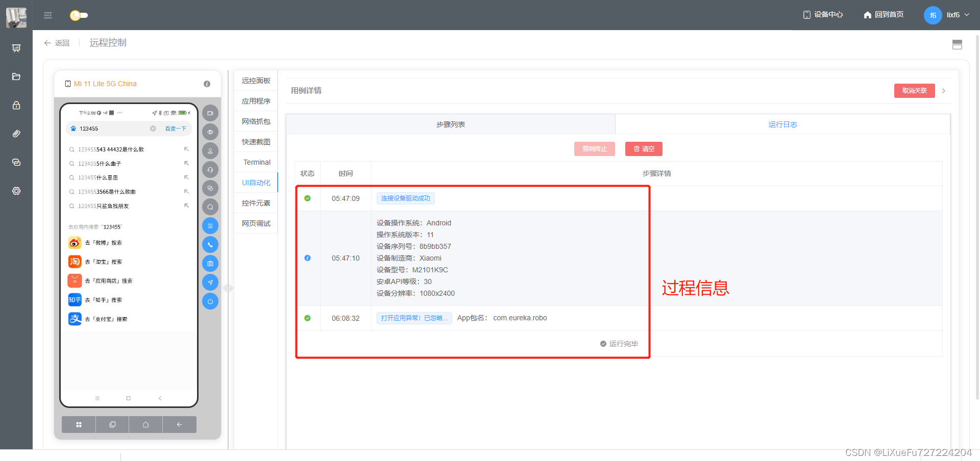Expand the chevron next to 取消关联
Viewport: 980px width, 461px height.
944,91
